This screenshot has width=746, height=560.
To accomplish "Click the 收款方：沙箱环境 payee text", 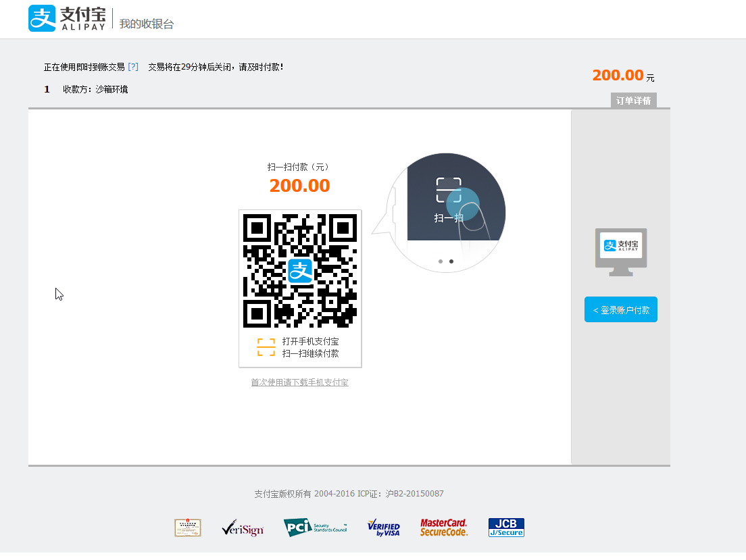I will [95, 89].
